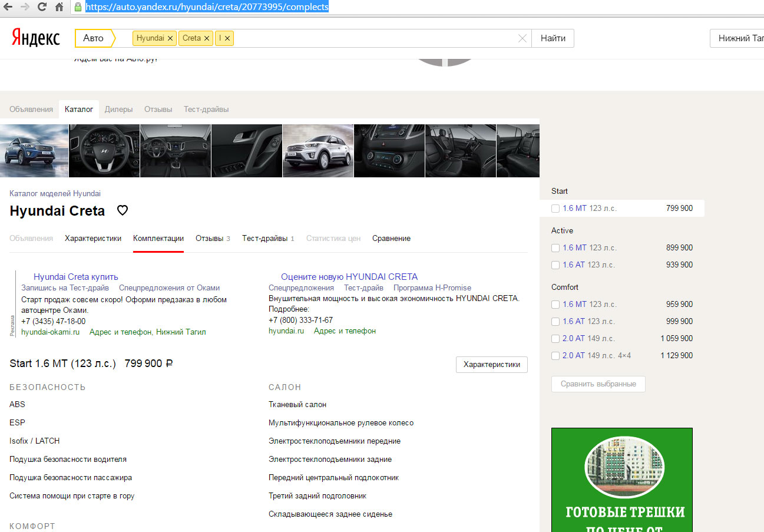764x532 pixels.
Task: Open the browser home icon
Action: click(x=59, y=7)
